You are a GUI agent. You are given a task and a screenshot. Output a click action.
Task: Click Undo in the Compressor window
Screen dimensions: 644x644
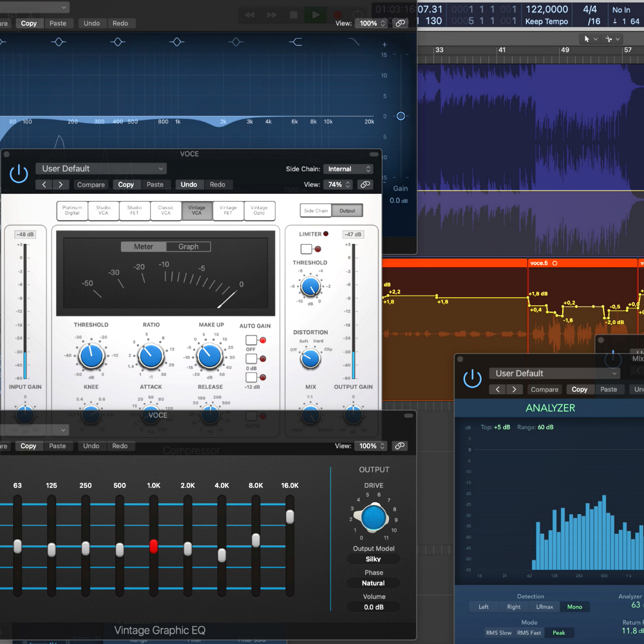(x=189, y=185)
